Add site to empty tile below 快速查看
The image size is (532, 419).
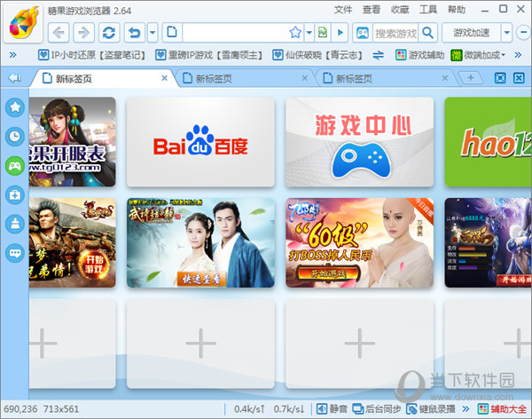200,344
